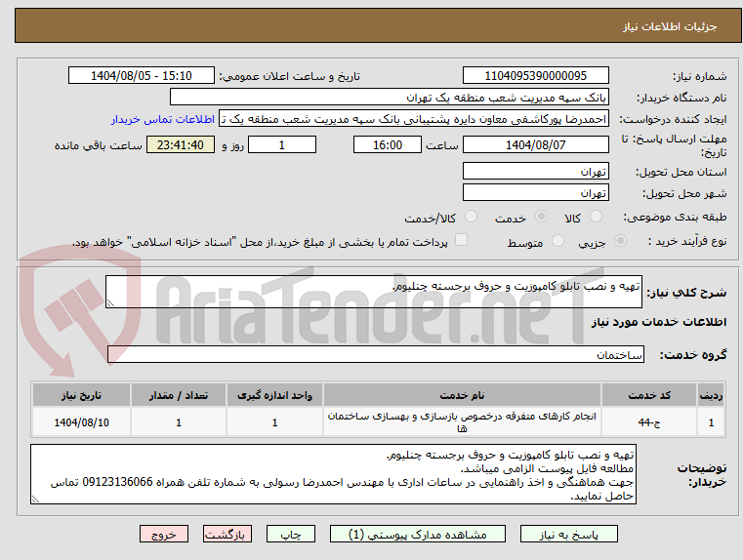Click the تعداد / مقدار column header
The width and height of the screenshot is (743, 560).
click(178, 395)
